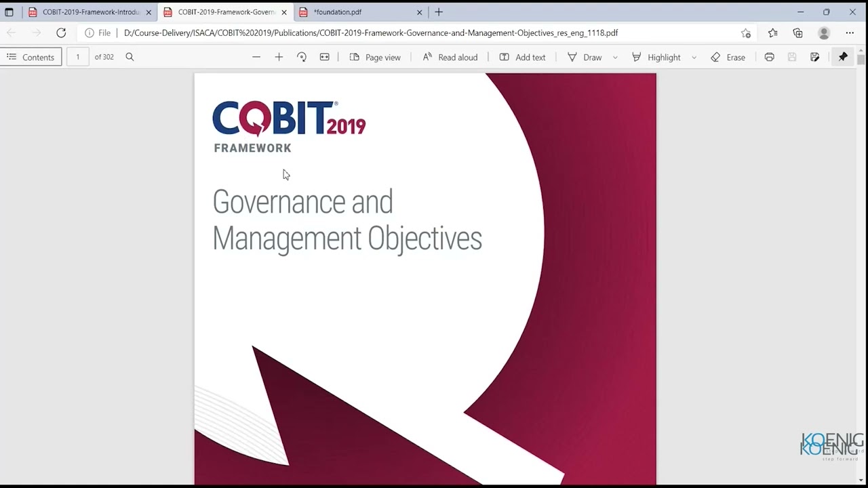Expand the Draw options dropdown arrow

[615, 58]
